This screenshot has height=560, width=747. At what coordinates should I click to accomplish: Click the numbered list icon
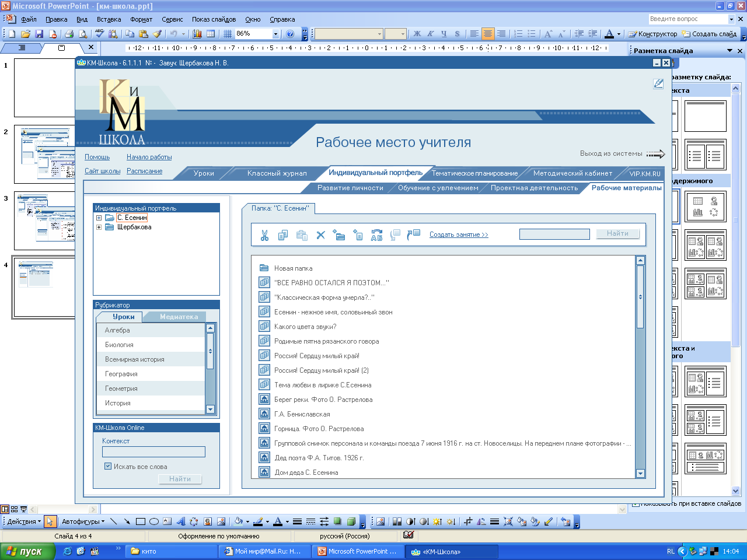point(518,34)
